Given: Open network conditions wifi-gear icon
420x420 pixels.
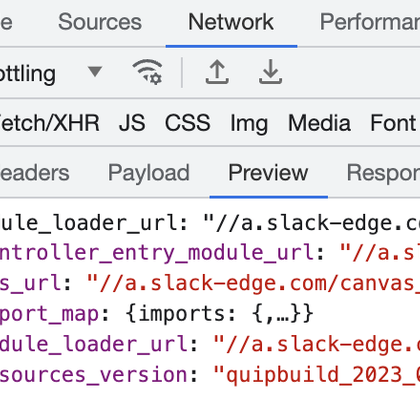Looking at the screenshot, I should coord(147,72).
